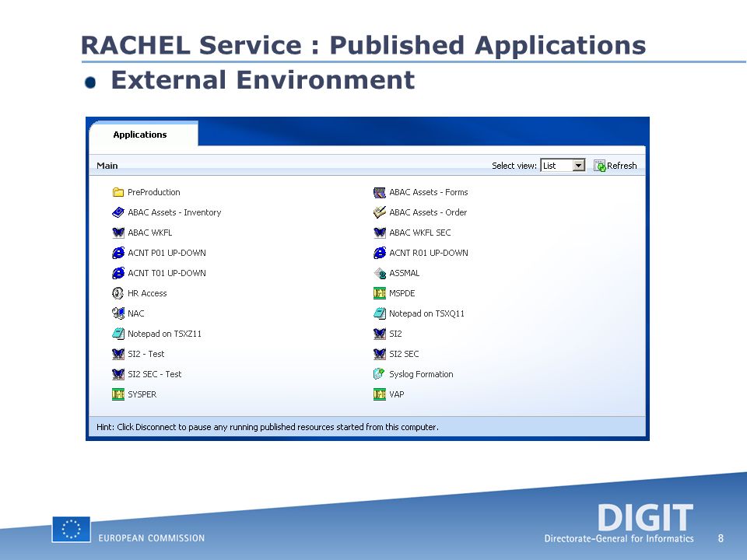
Task: Open the Notepad on TSXZ11 icon
Action: tap(118, 334)
